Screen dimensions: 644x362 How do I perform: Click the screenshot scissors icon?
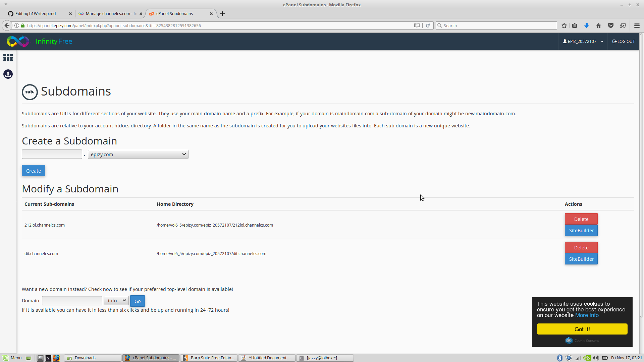[x=623, y=25]
